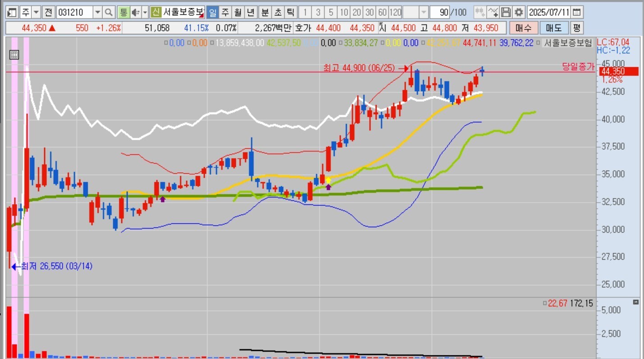Toggle the speaker sound icon
The height and width of the screenshot is (359, 644).
pos(135,12)
